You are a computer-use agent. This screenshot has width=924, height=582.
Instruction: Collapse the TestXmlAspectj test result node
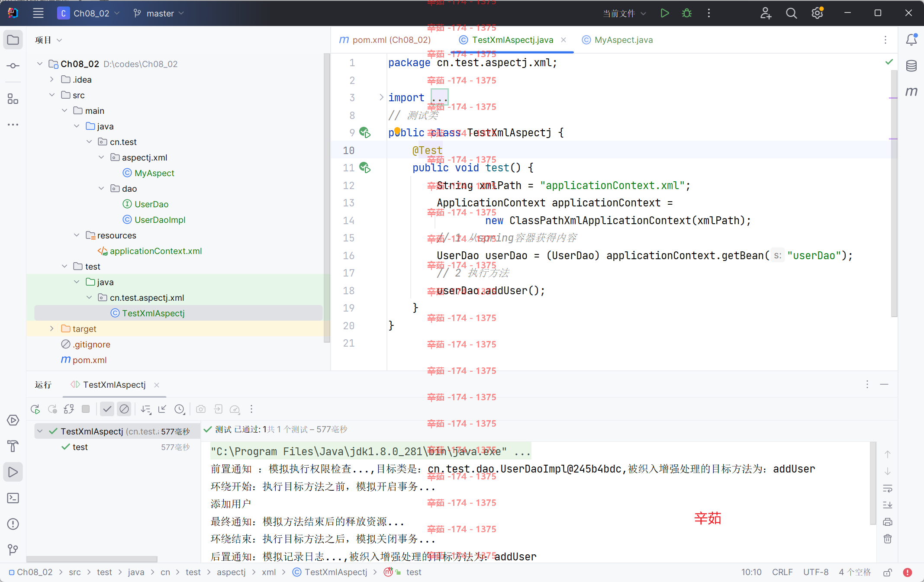tap(40, 431)
